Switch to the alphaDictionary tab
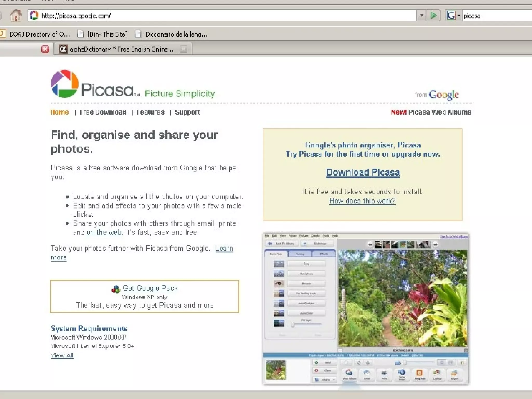The image size is (532, 399). tap(122, 49)
